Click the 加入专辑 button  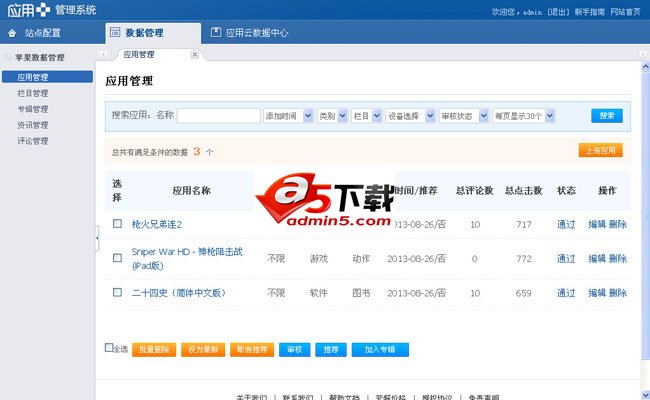click(x=380, y=349)
